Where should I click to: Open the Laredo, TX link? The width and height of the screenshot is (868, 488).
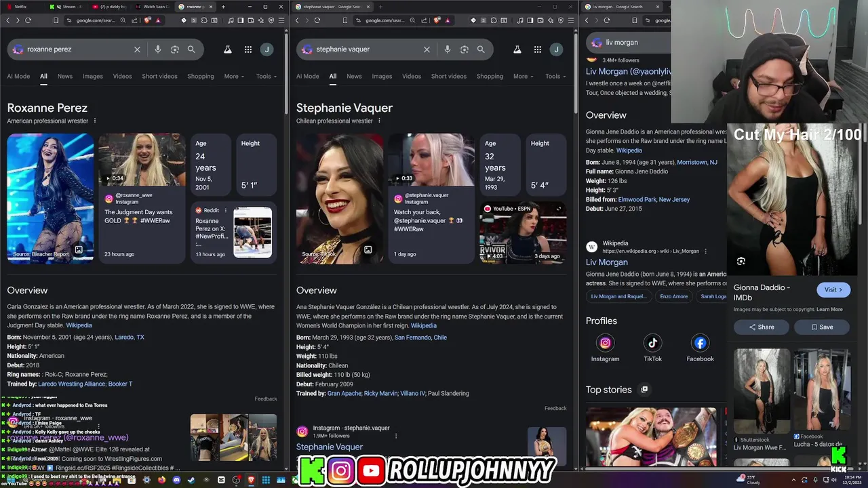(130, 338)
